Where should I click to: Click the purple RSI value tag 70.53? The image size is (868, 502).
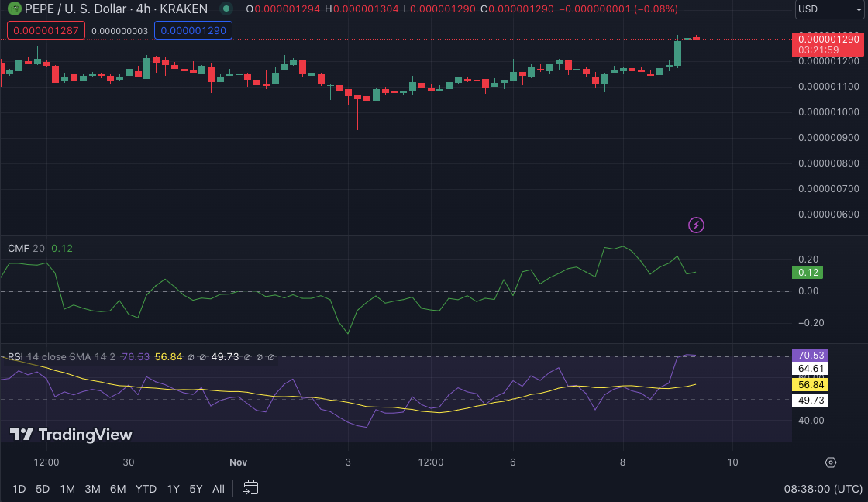[x=811, y=356]
